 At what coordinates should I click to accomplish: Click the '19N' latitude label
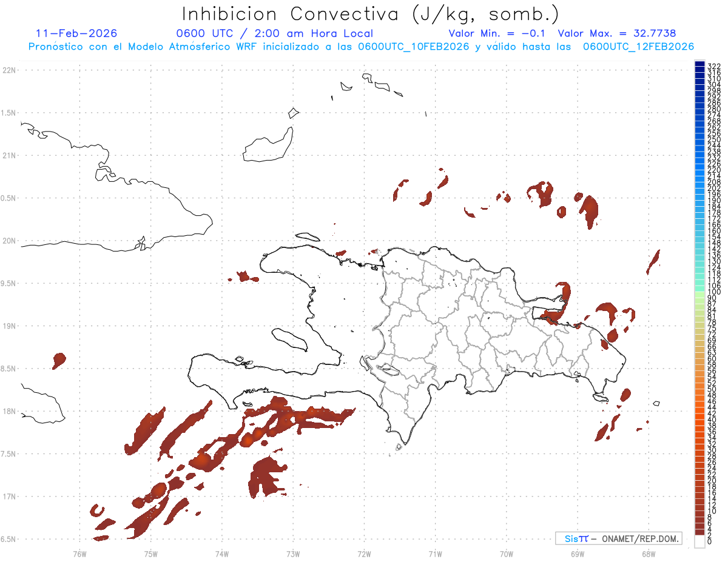pyautogui.click(x=10, y=326)
